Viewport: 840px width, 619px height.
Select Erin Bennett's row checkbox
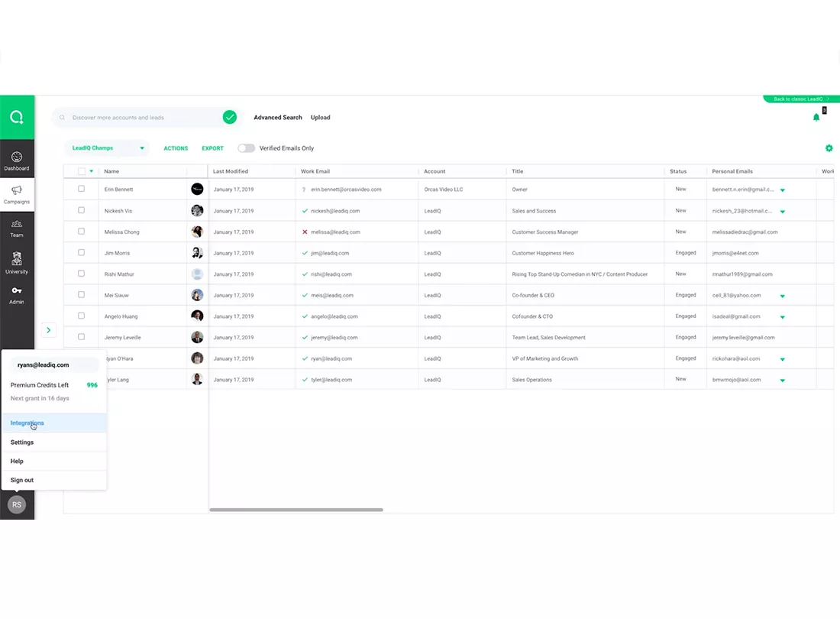tap(82, 189)
